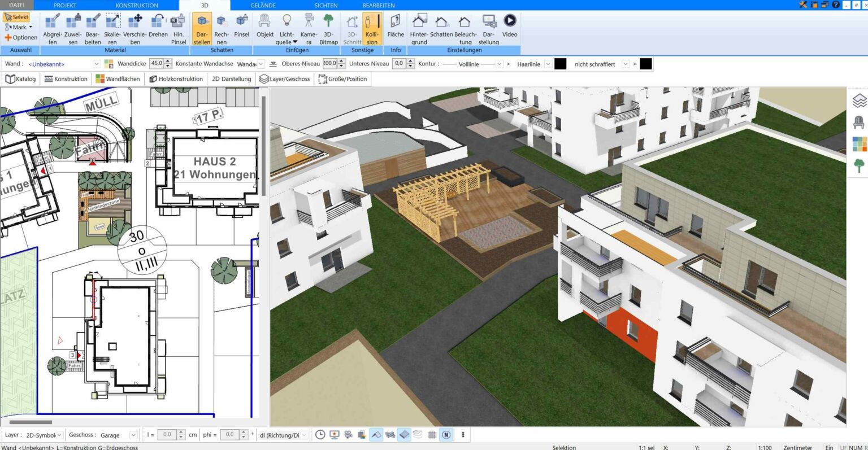Viewport: 868px width, 450px height.
Task: Open the Wand selection dropdown
Action: click(96, 64)
